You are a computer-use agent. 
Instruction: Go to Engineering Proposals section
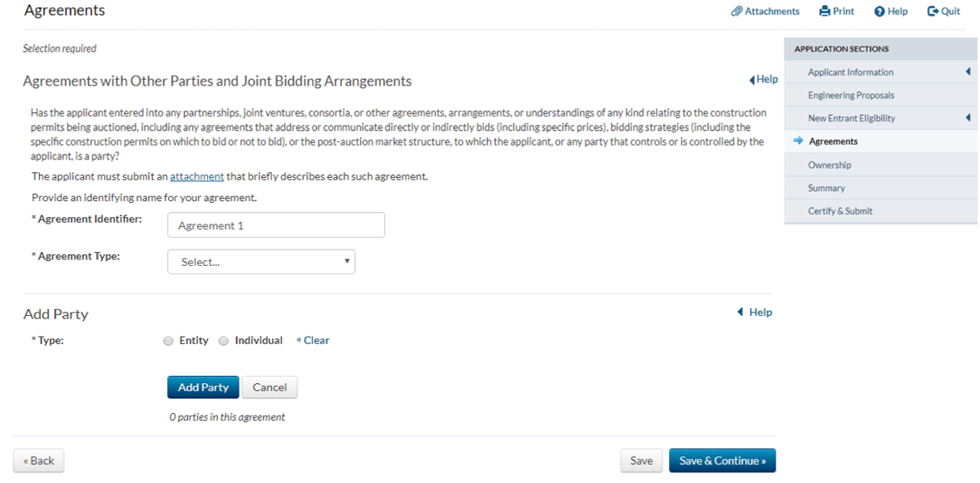(851, 96)
